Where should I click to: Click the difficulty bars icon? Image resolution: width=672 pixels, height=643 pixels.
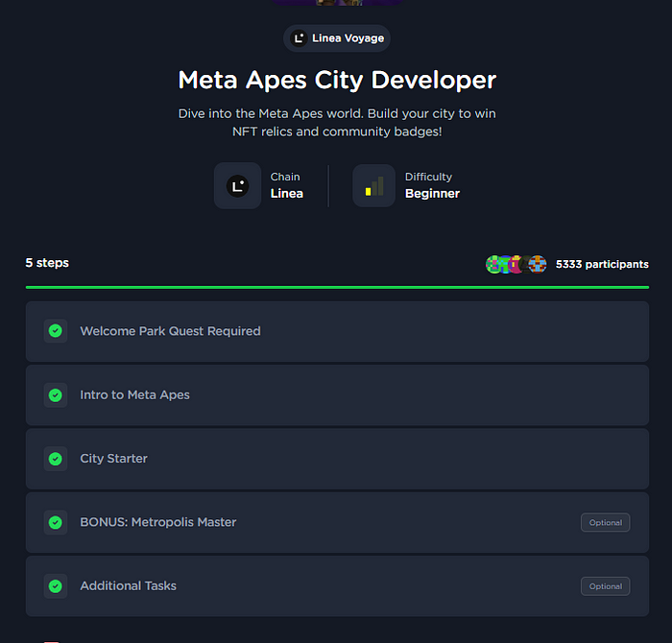373,186
